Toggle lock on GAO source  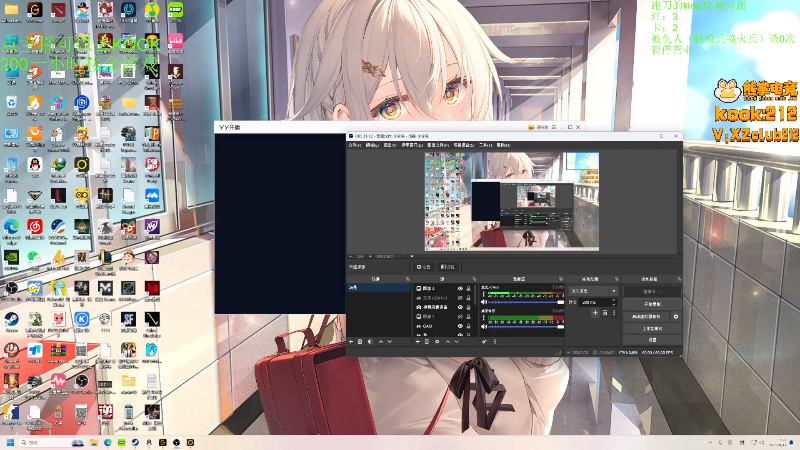pyautogui.click(x=468, y=326)
